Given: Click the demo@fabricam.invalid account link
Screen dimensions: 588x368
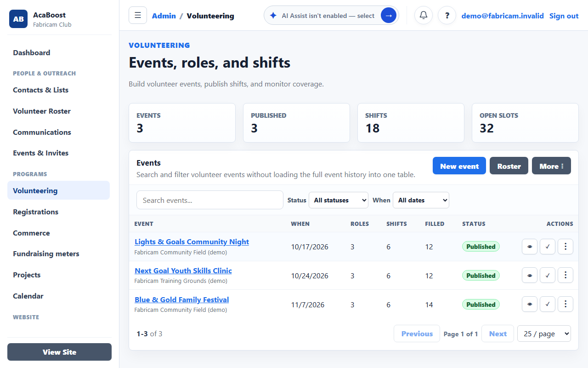Looking at the screenshot, I should click(x=503, y=16).
